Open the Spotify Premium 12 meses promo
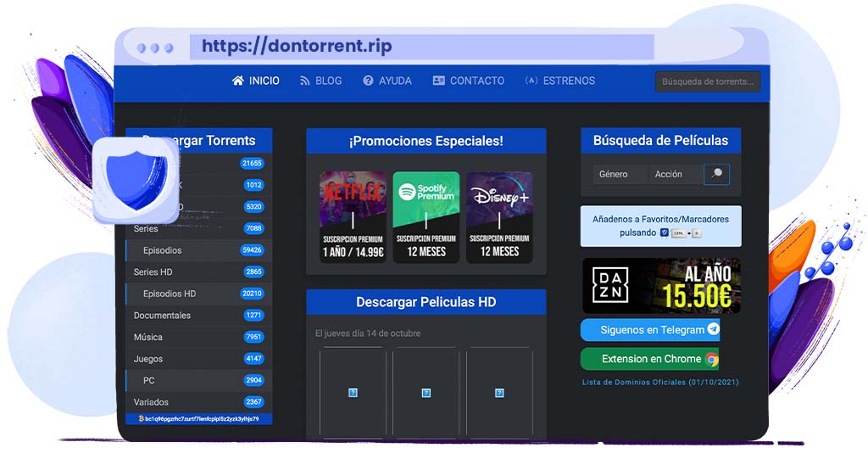This screenshot has width=868, height=459. click(426, 216)
